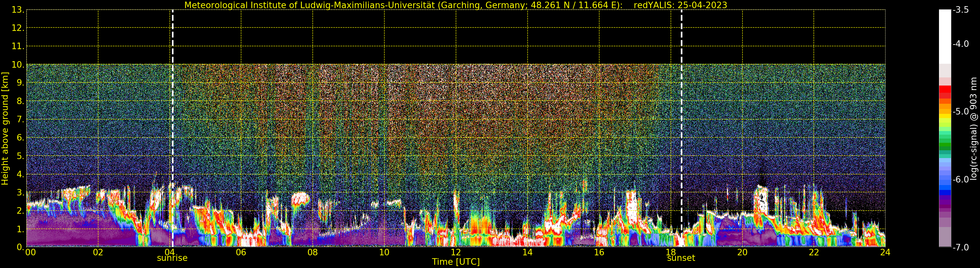Click the height axis tick '9.'
The width and height of the screenshot is (980, 268).
tap(21, 83)
